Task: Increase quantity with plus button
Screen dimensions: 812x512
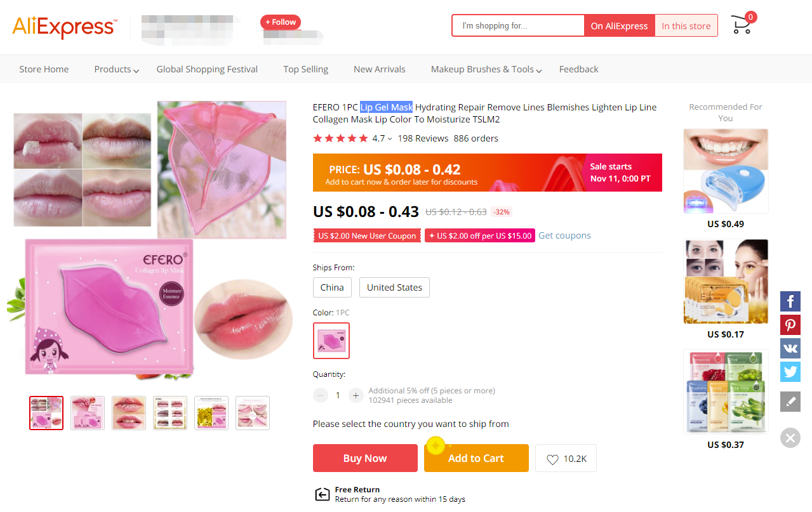Action: 356,395
